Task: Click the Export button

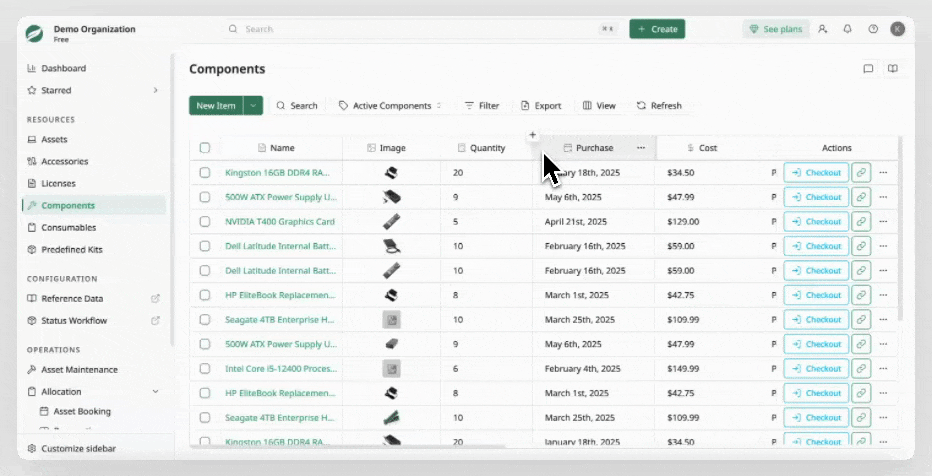Action: point(541,105)
